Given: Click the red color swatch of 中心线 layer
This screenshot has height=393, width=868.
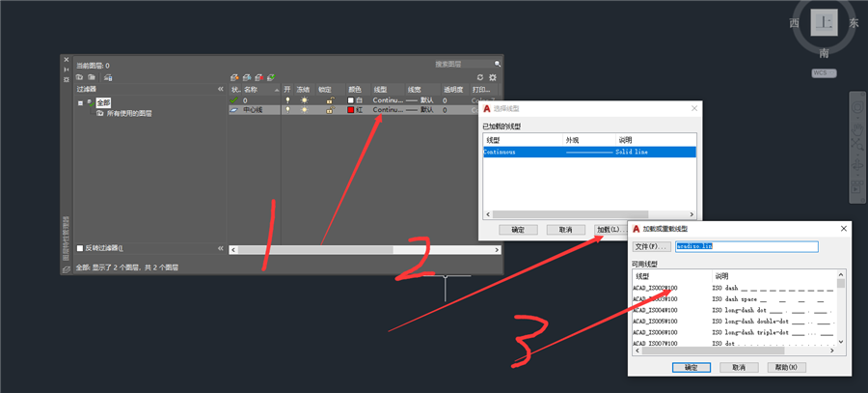Looking at the screenshot, I should [351, 110].
